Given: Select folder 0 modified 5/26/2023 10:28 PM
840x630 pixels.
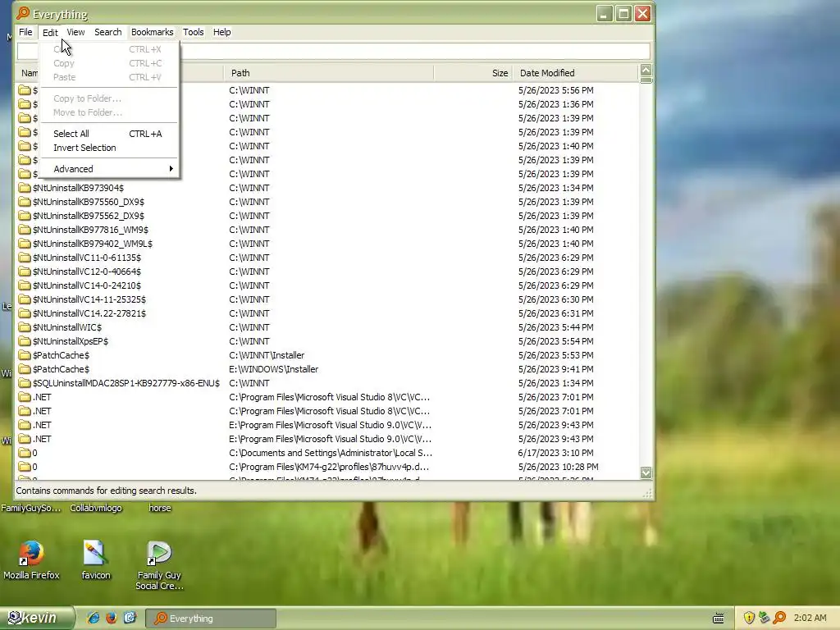Looking at the screenshot, I should point(34,467).
